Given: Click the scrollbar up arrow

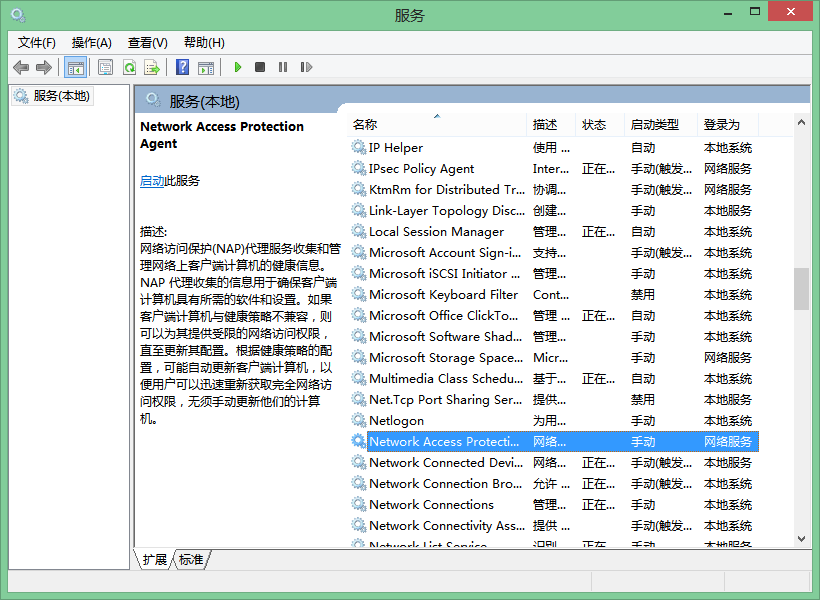Looking at the screenshot, I should pyautogui.click(x=801, y=122).
